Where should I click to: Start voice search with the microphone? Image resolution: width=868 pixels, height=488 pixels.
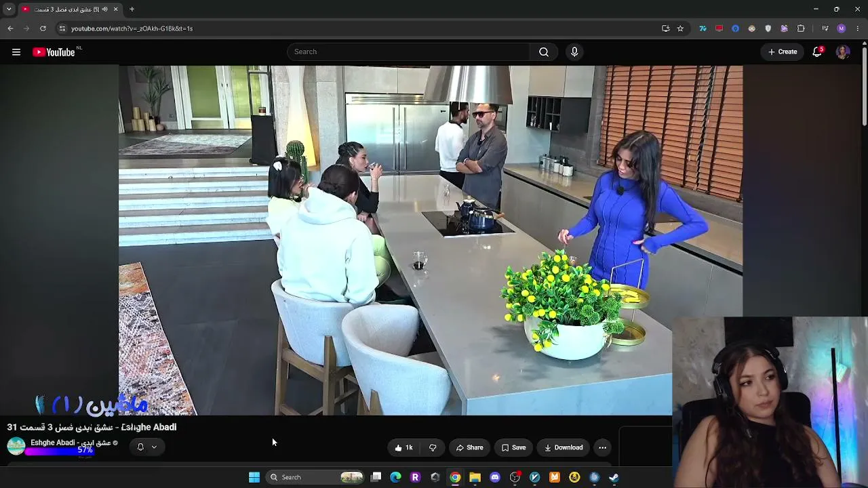click(x=574, y=52)
